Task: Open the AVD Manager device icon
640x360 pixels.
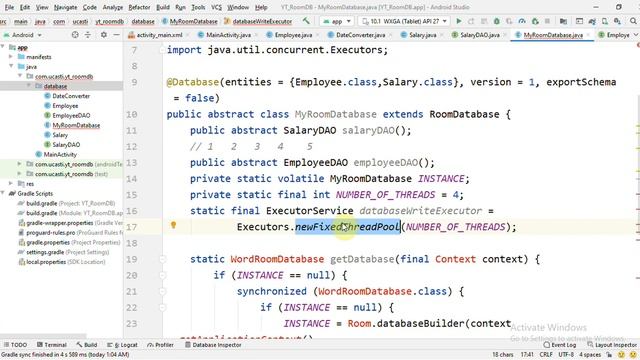Action: point(605,21)
